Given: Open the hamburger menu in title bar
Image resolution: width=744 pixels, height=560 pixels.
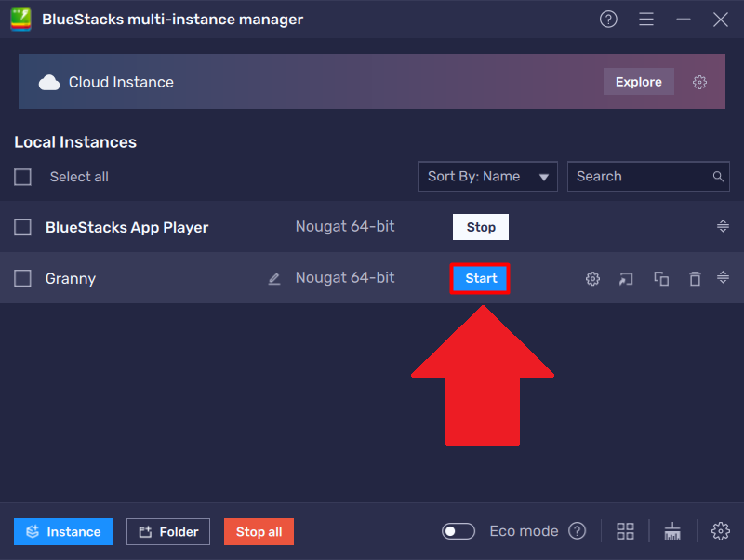Looking at the screenshot, I should [x=646, y=19].
